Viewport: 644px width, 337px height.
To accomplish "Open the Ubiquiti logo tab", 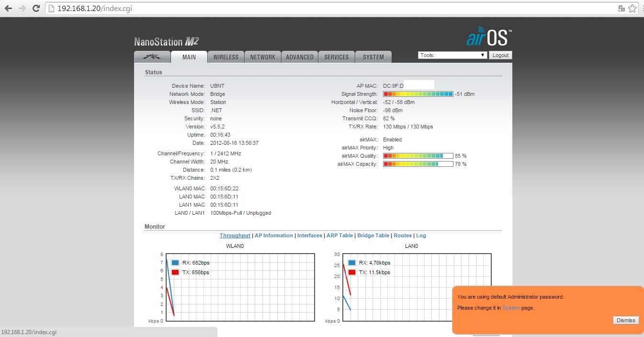I will 152,57.
